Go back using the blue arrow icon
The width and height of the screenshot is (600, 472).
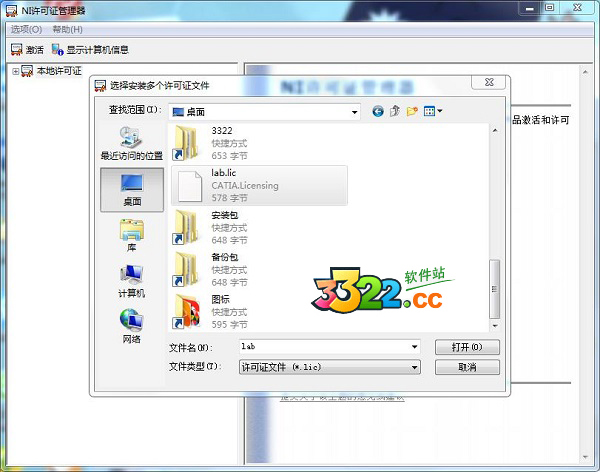tap(378, 111)
